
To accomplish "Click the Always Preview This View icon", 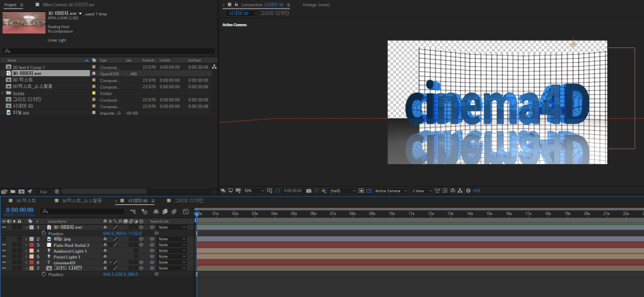I will pyautogui.click(x=223, y=191).
